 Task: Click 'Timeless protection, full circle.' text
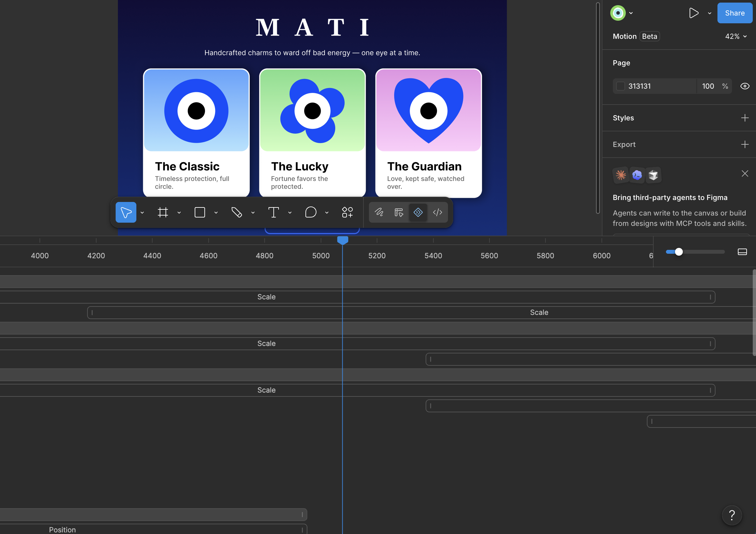pyautogui.click(x=192, y=183)
